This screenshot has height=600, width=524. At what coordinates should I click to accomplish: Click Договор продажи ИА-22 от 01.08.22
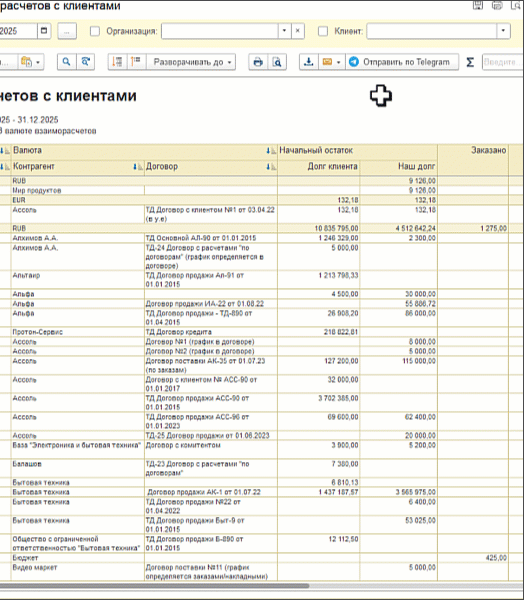(x=211, y=304)
